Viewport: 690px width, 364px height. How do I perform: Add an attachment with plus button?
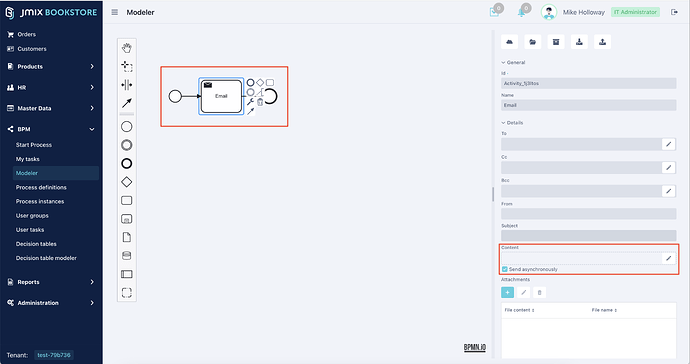507,292
